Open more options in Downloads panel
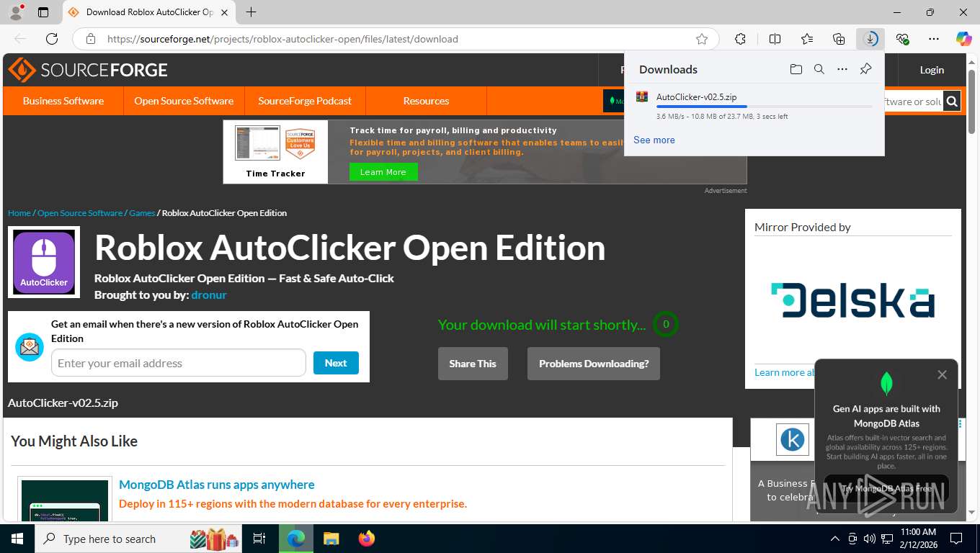The width and height of the screenshot is (980, 553). [x=842, y=69]
